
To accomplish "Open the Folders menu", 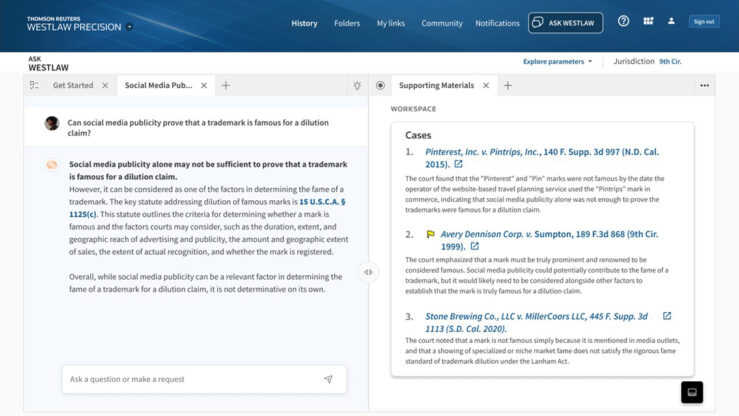I will click(347, 23).
